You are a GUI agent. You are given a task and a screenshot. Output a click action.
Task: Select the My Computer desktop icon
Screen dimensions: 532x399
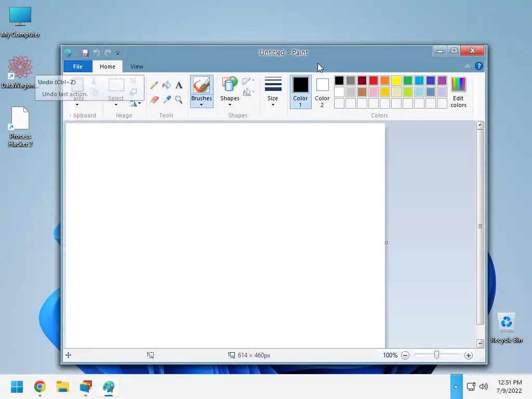20,22
